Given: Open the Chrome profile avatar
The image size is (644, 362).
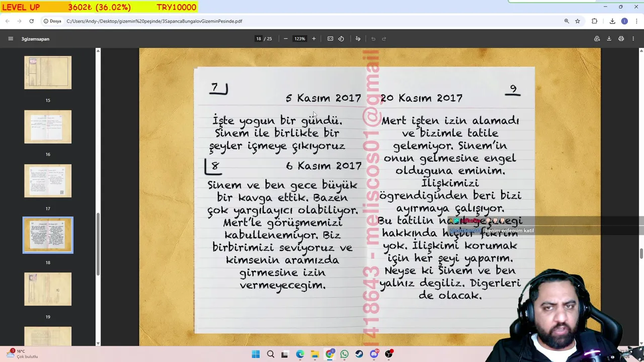Looking at the screenshot, I should 624,21.
